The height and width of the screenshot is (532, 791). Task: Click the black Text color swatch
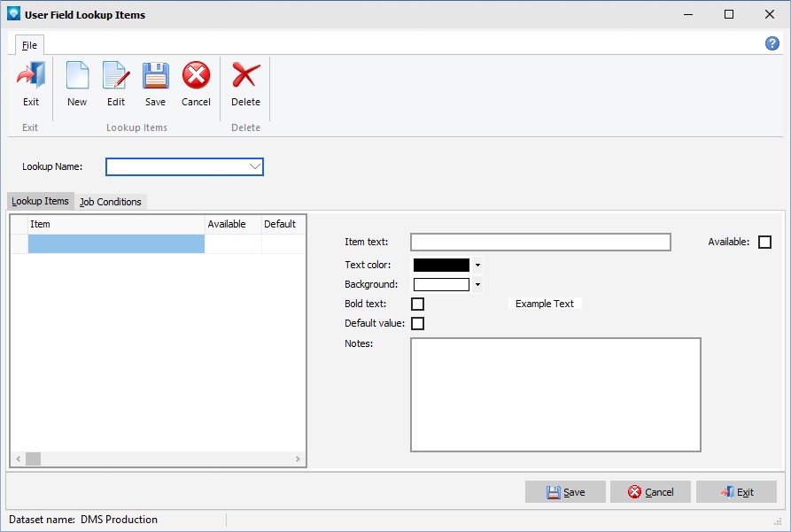pos(441,265)
